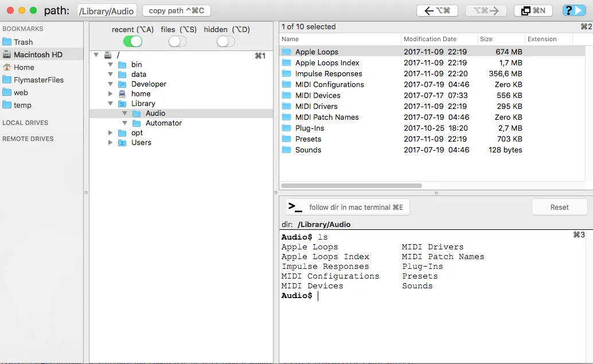Viewport: 593px width, 364px height.
Task: Expand the opt folder in the tree
Action: click(x=110, y=132)
